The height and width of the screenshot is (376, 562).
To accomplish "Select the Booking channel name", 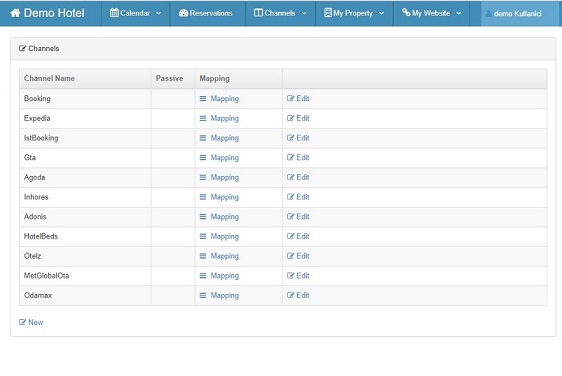I will point(37,99).
